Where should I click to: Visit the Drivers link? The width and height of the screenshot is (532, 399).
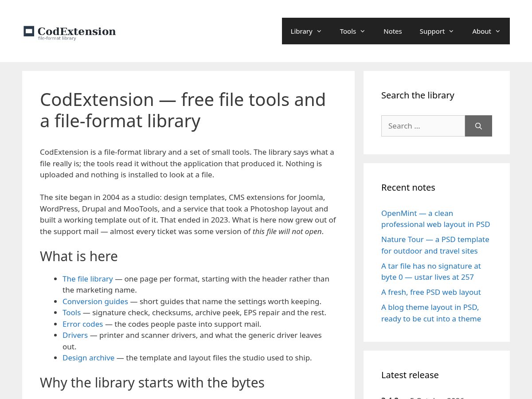(x=75, y=335)
